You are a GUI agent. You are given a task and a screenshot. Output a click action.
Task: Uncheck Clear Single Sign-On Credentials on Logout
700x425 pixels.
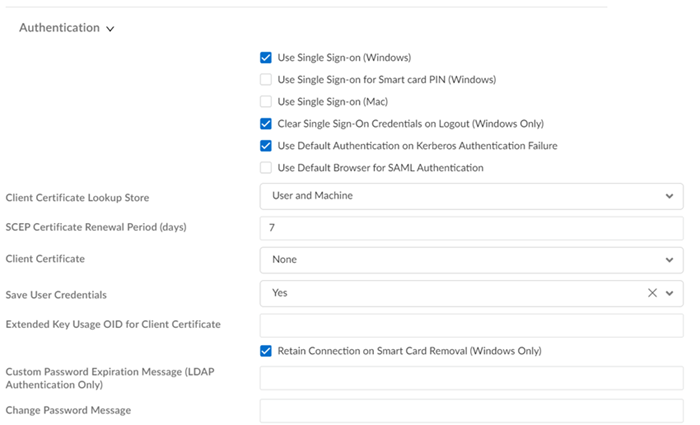(266, 124)
